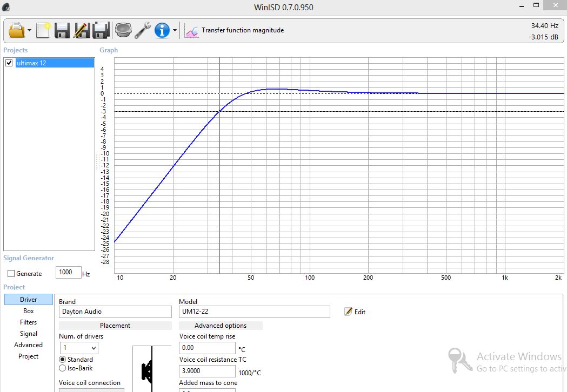Click the Edit driver button
567x392 pixels.
(x=355, y=312)
